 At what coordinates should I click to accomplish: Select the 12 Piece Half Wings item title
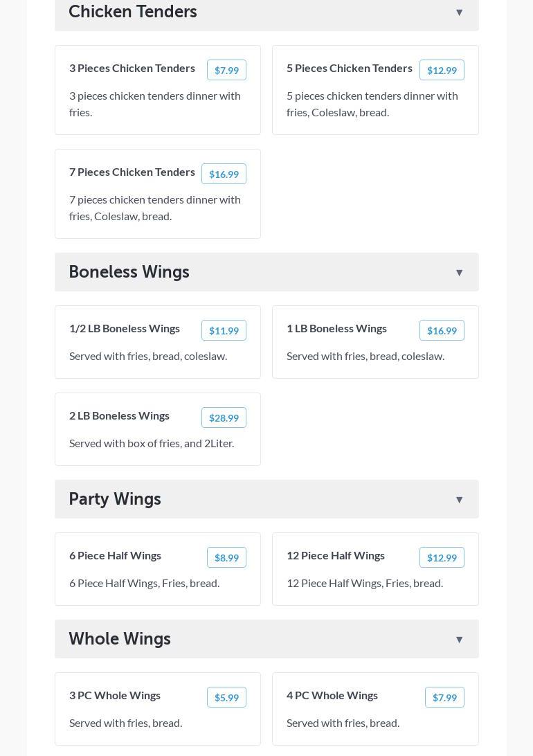pos(336,555)
